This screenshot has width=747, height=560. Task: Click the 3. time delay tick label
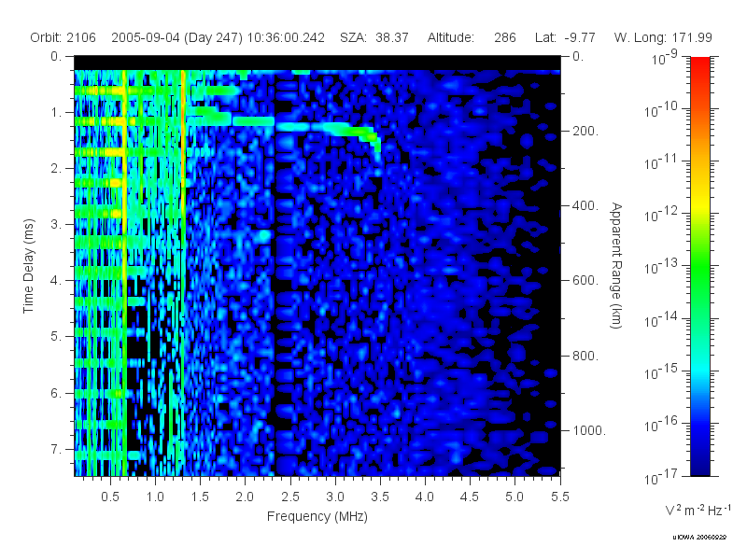click(x=56, y=224)
